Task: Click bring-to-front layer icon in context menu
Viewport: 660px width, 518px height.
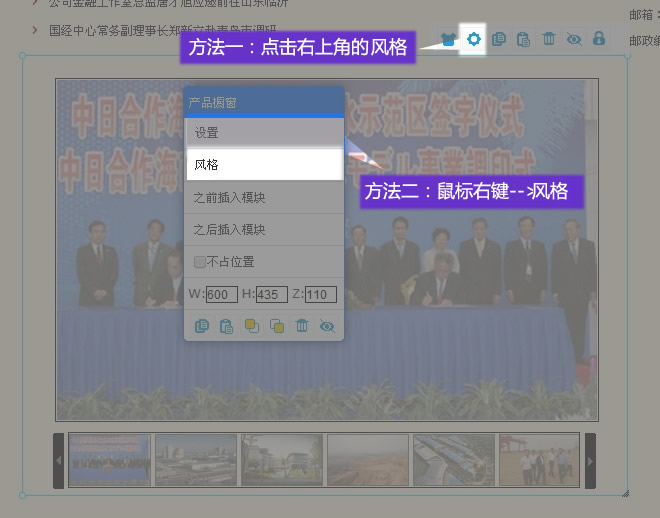Action: coord(252,326)
